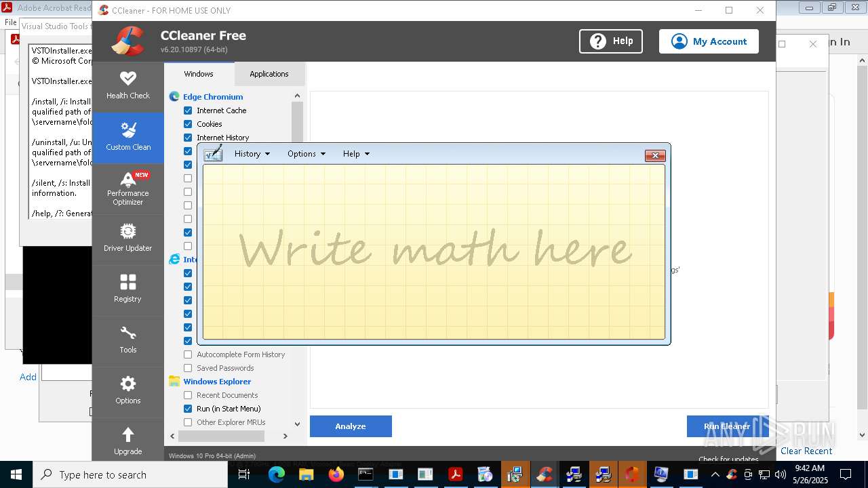This screenshot has width=868, height=488.
Task: Select the Windows Explorer category header
Action: point(217,382)
